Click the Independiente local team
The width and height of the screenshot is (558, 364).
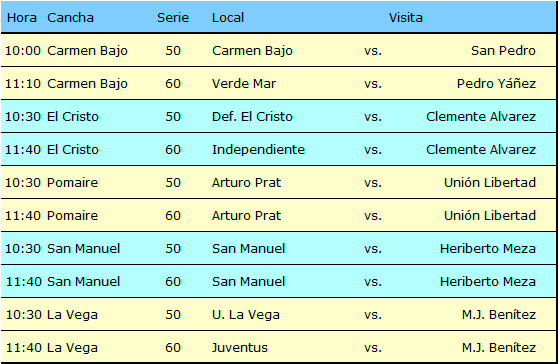(x=258, y=150)
